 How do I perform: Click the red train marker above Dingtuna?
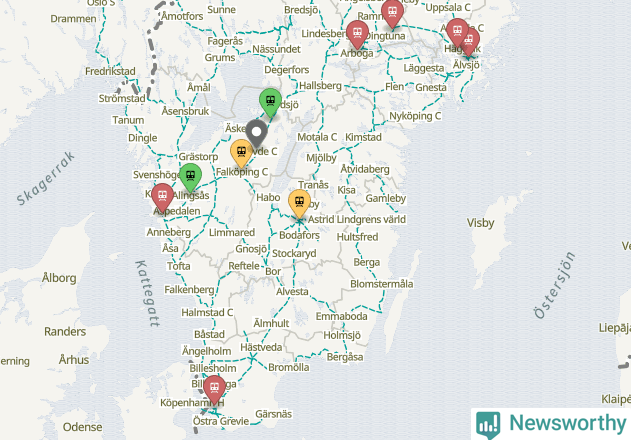coord(392,13)
